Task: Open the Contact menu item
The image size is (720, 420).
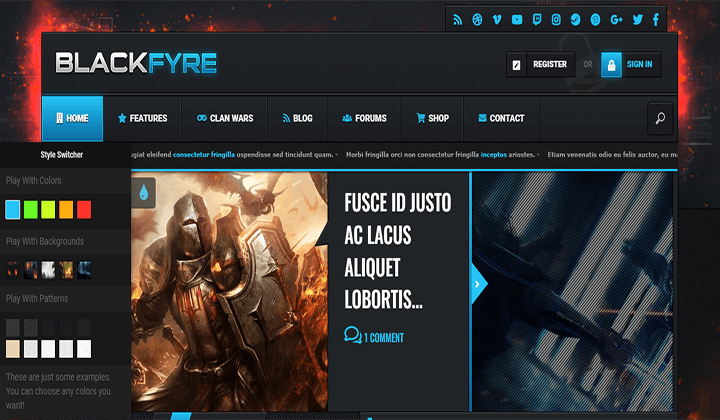Action: [501, 118]
